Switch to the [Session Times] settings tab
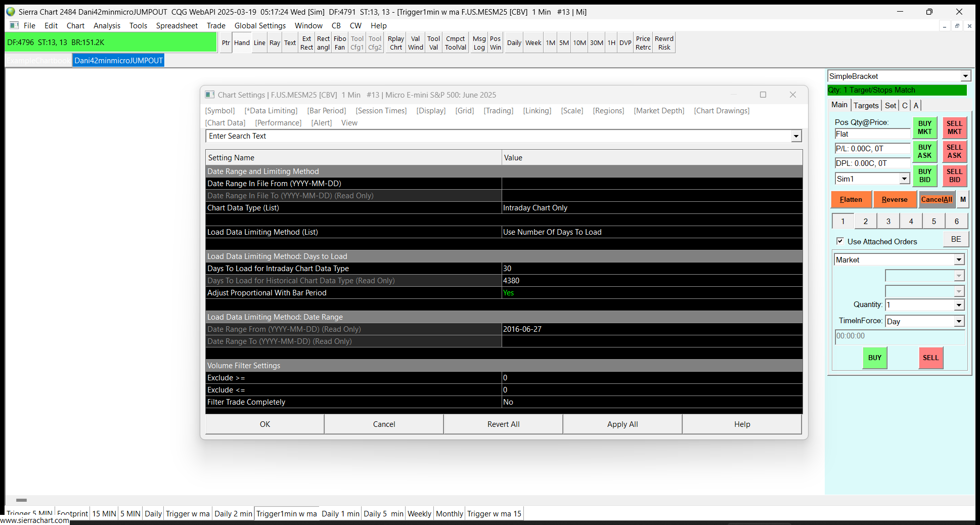The image size is (980, 525). point(381,111)
